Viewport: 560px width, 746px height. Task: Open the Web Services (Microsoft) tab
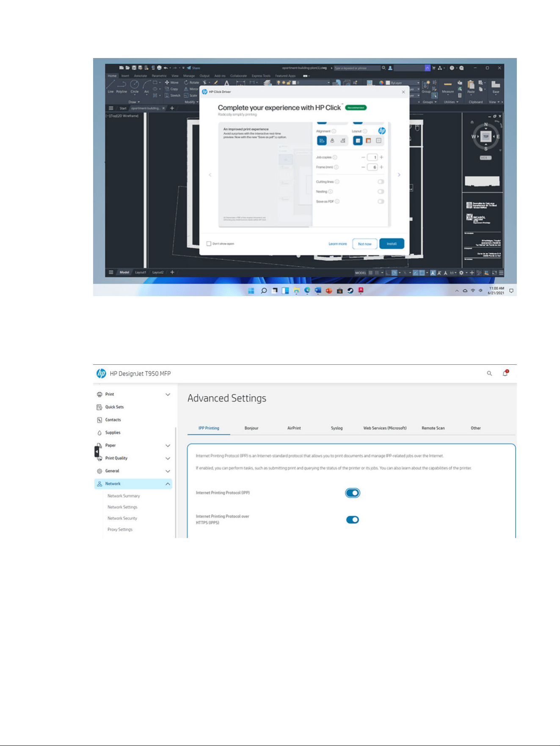[385, 428]
